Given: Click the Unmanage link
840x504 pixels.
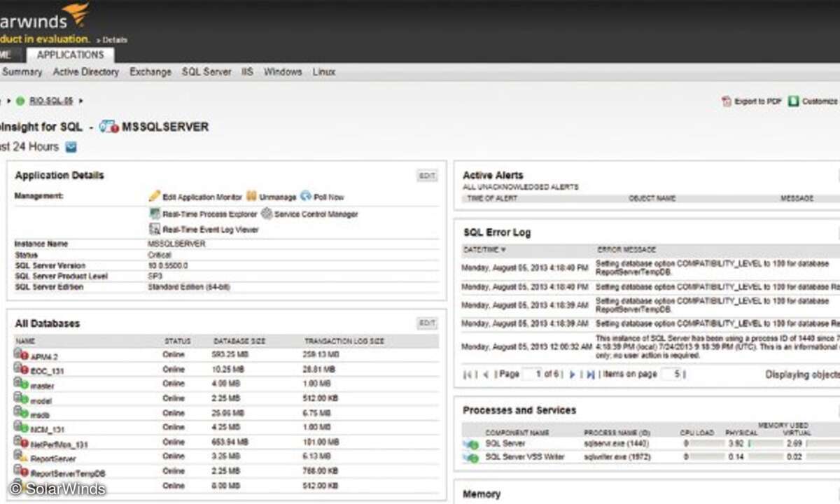Looking at the screenshot, I should pos(278,197).
